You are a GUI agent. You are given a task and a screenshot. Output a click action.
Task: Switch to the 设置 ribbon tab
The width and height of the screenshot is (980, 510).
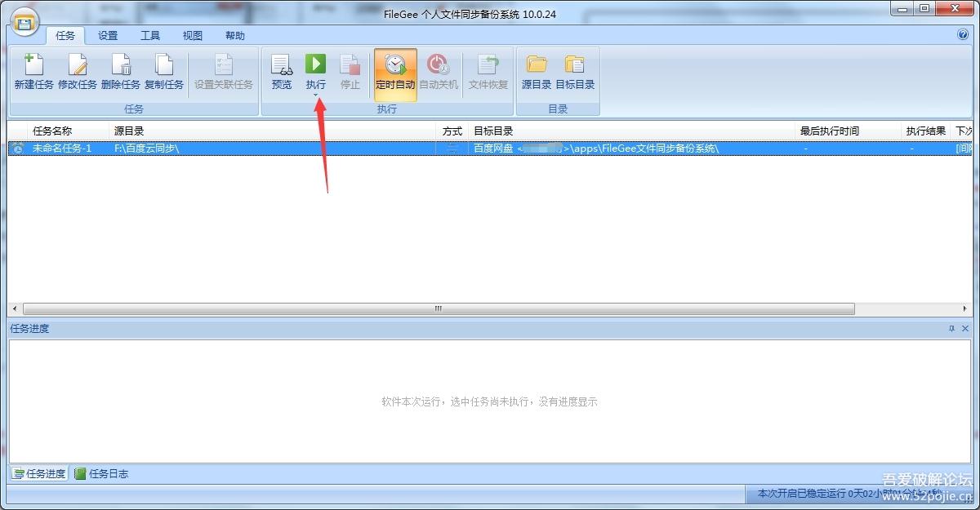click(x=108, y=36)
